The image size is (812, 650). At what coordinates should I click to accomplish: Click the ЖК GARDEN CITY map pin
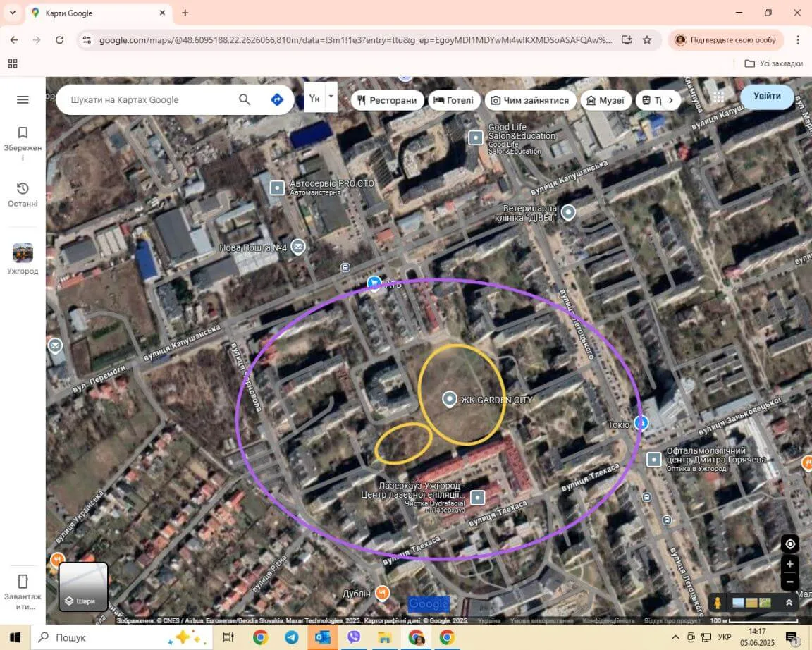[450, 400]
